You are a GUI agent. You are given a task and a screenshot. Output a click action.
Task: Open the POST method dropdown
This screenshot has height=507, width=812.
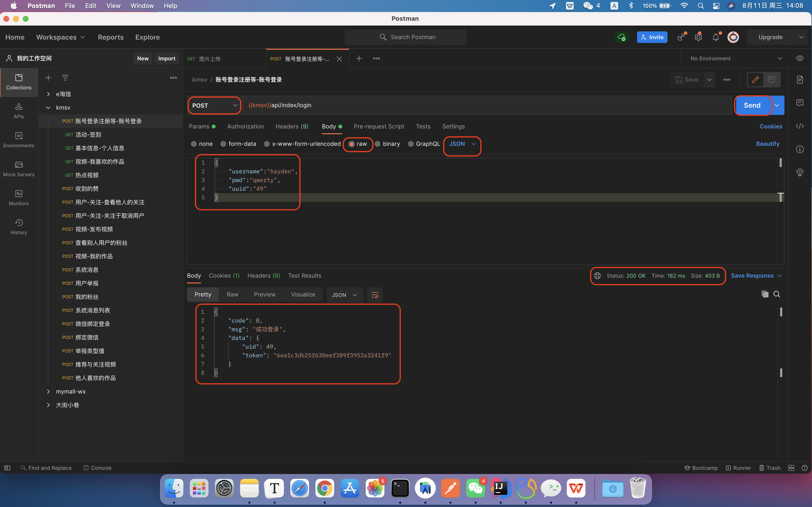point(214,105)
